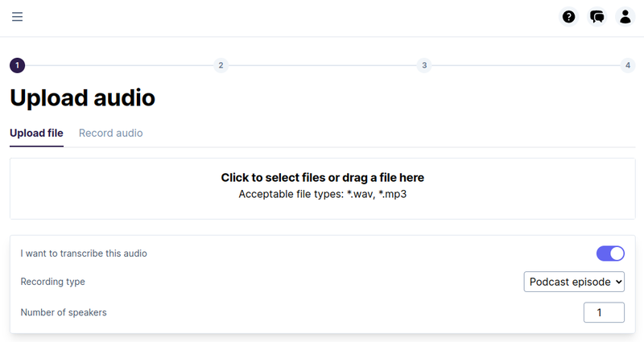Select the Upload file tab
Screen dimensions: 644x342
[x=36, y=133]
